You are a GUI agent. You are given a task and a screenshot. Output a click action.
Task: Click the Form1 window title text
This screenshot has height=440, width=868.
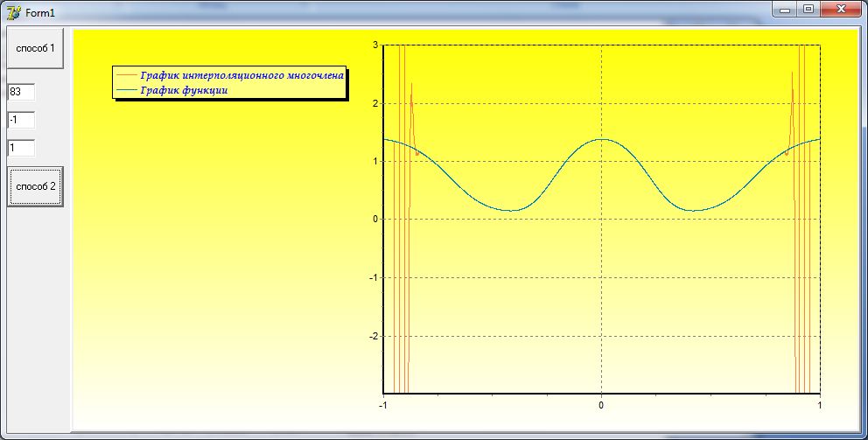[x=40, y=13]
